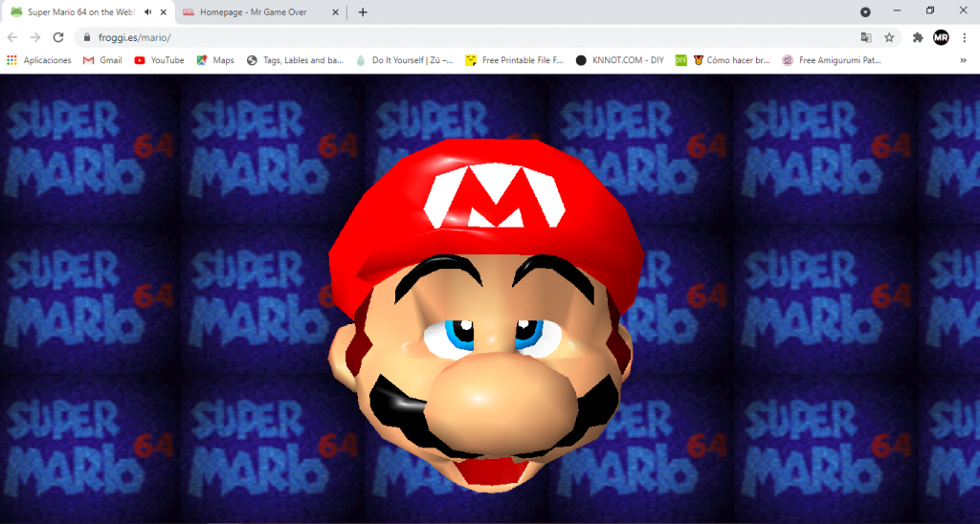The width and height of the screenshot is (980, 524).
Task: Expand the hidden bookmarks chevron
Action: (x=963, y=60)
